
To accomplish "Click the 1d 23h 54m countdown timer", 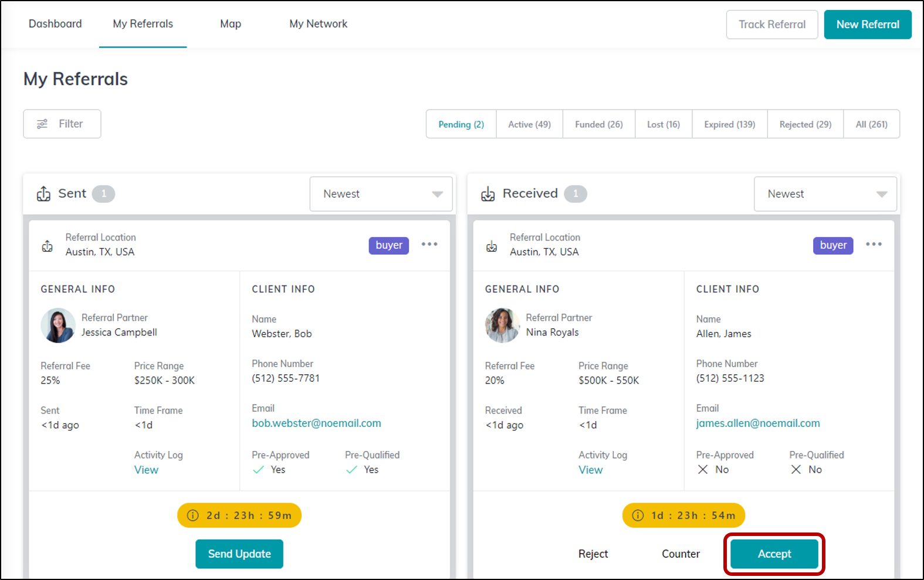I will [683, 515].
